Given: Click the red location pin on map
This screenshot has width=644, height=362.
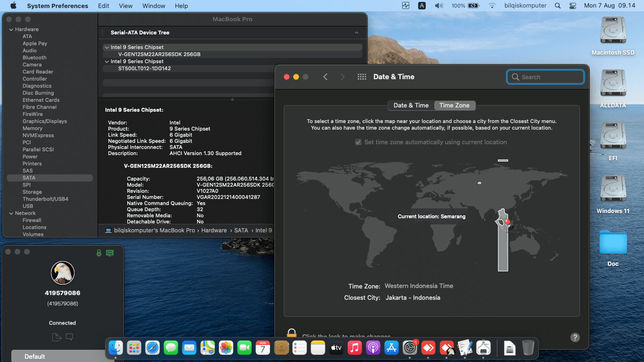Looking at the screenshot, I should tap(507, 222).
